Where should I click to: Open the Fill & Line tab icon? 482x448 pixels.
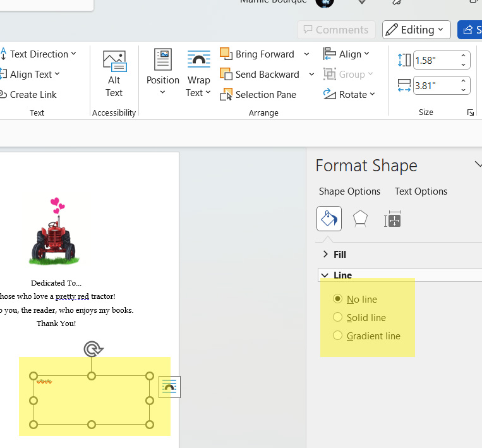(x=328, y=219)
